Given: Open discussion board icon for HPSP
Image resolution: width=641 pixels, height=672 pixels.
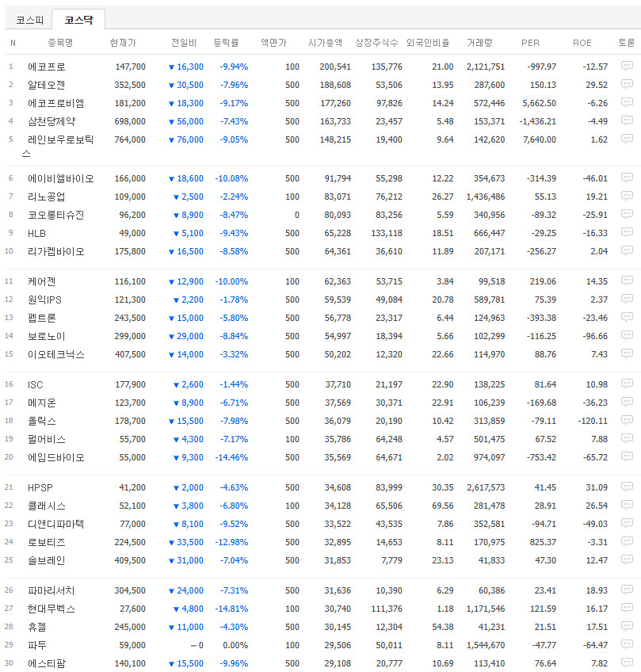Looking at the screenshot, I should pyautogui.click(x=627, y=487).
